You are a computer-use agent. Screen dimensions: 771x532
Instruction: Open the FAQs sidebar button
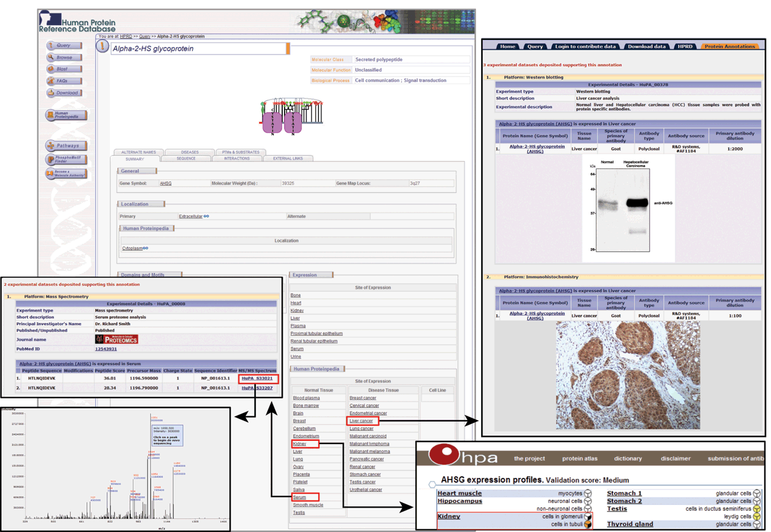64,81
